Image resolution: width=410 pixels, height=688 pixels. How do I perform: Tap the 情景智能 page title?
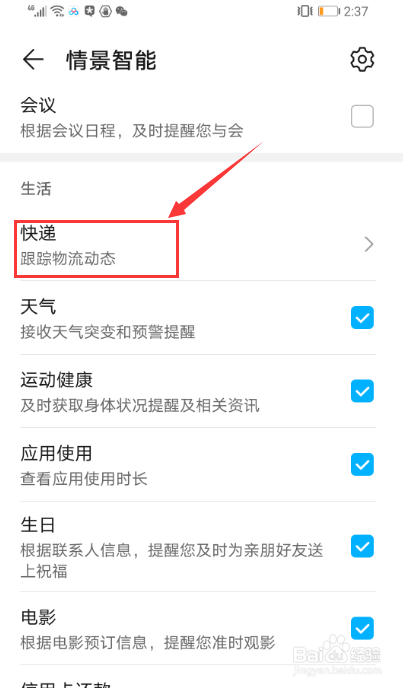[111, 60]
